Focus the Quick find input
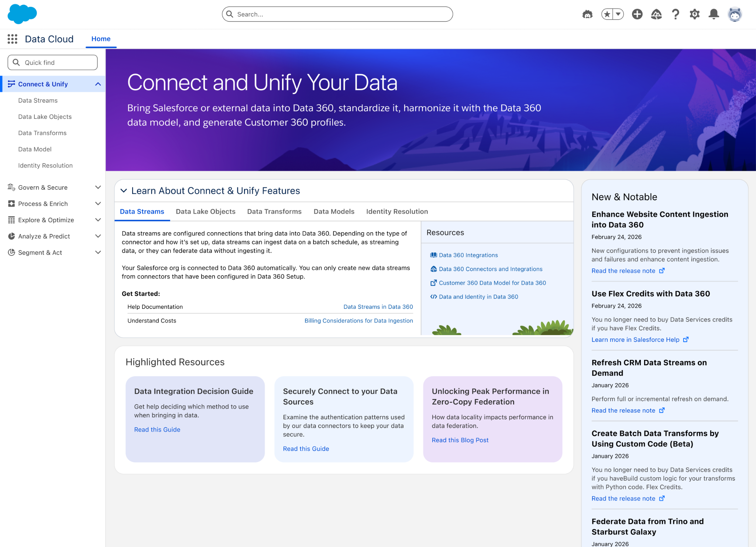This screenshot has height=547, width=756. [x=52, y=62]
